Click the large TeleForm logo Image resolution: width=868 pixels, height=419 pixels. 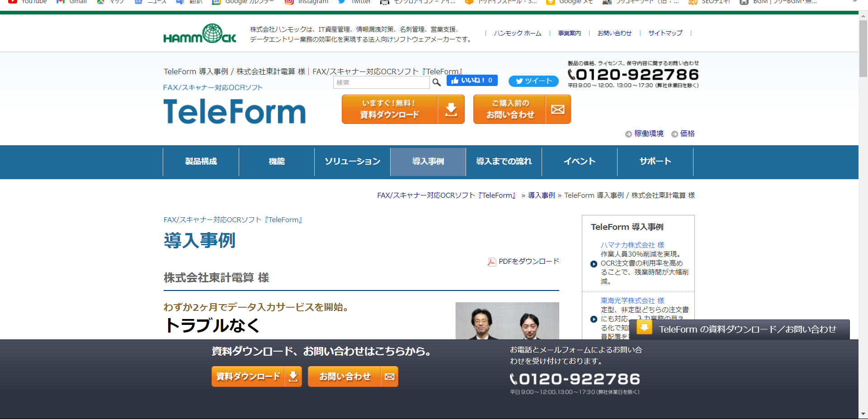pos(234,112)
